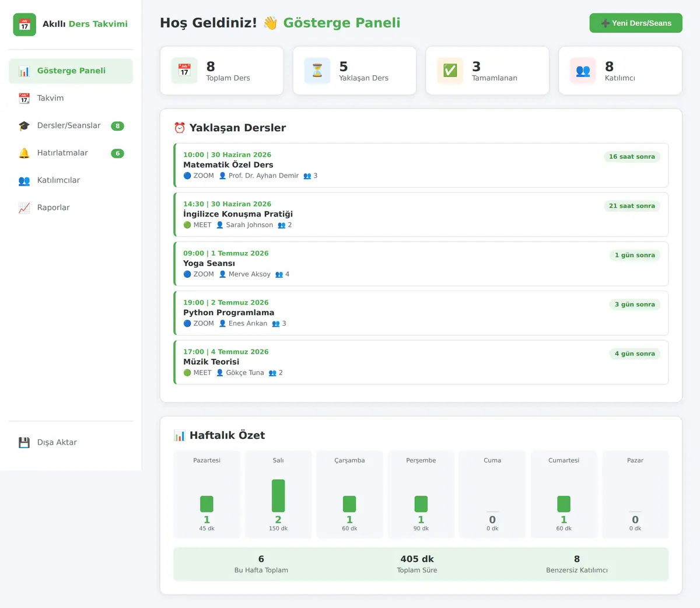The image size is (700, 608).
Task: Click the floppy disk Dışa Aktar icon
Action: click(x=24, y=443)
